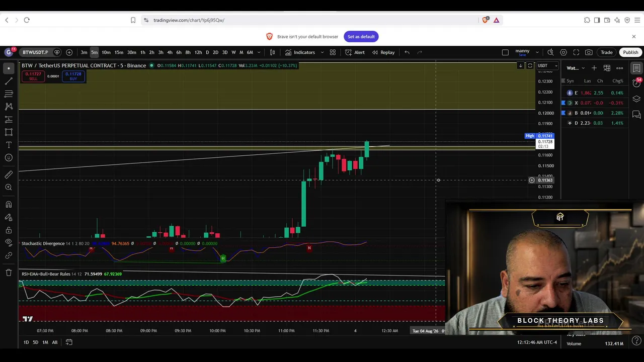
Task: Open the Indicators menu
Action: pyautogui.click(x=300, y=52)
